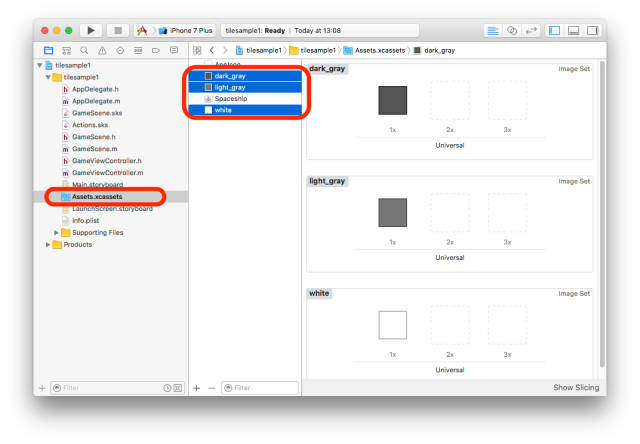Viewport: 640px width, 444px height.
Task: Open the Find navigator search icon
Action: tap(84, 50)
